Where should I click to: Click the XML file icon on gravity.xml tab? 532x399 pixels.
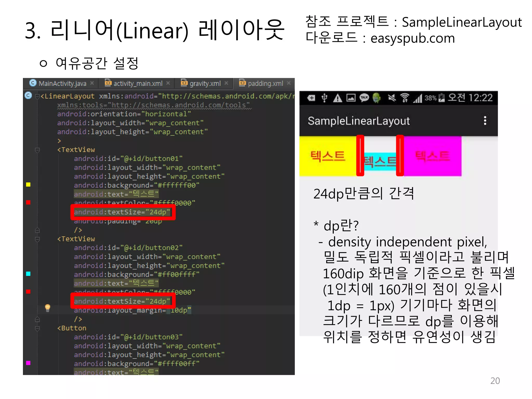(x=184, y=83)
